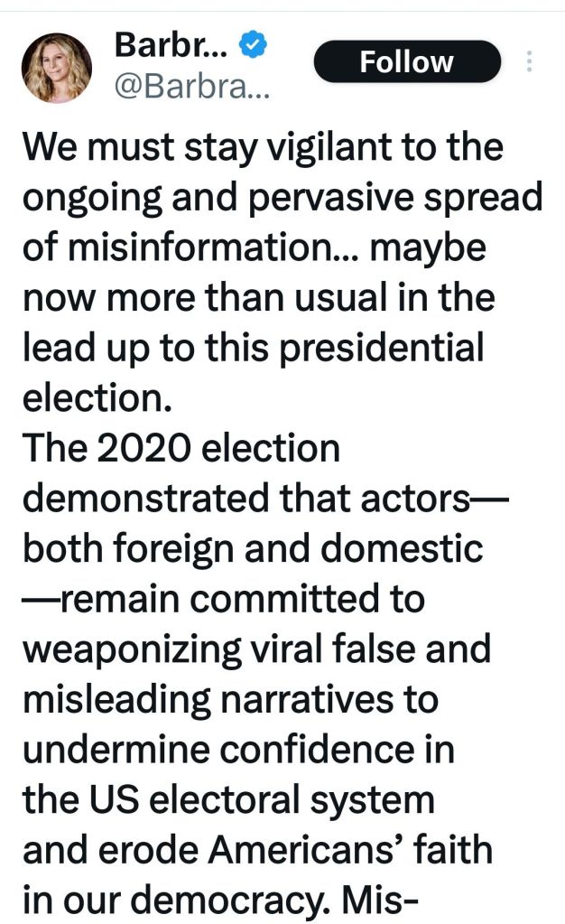565x924 pixels.
Task: Click the phrase "misleading narratives to"
Action: (x=230, y=699)
